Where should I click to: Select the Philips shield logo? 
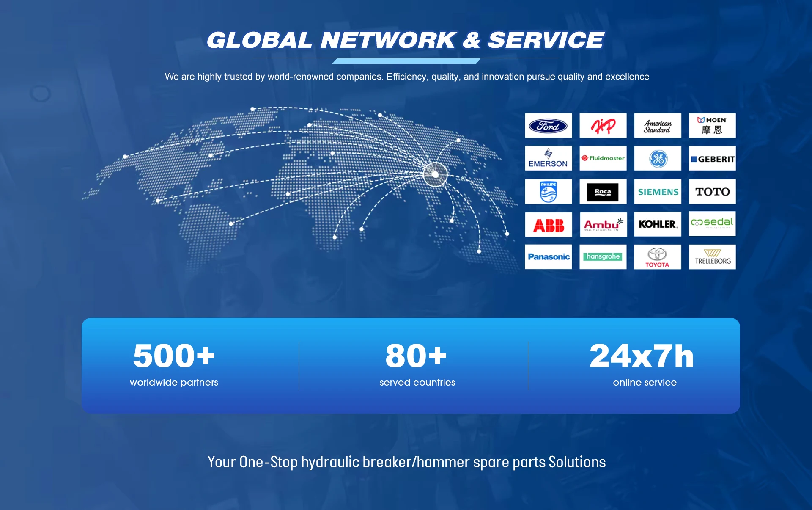coord(548,192)
